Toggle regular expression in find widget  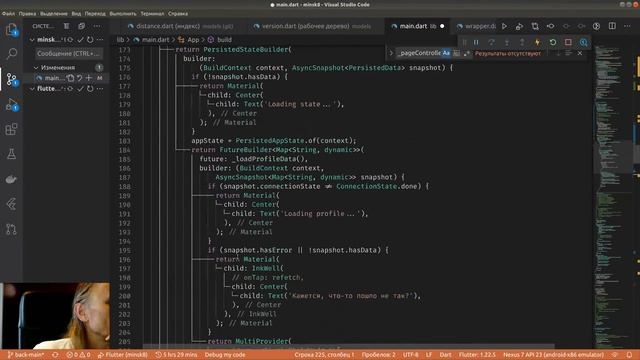click(x=466, y=53)
